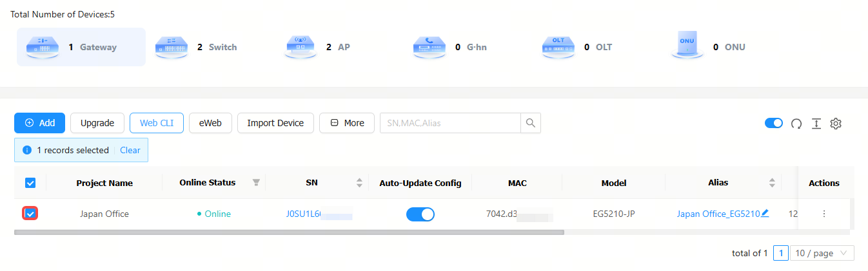This screenshot has height=271, width=868.
Task: Toggle the select-all header checkbox
Action: pyautogui.click(x=30, y=183)
